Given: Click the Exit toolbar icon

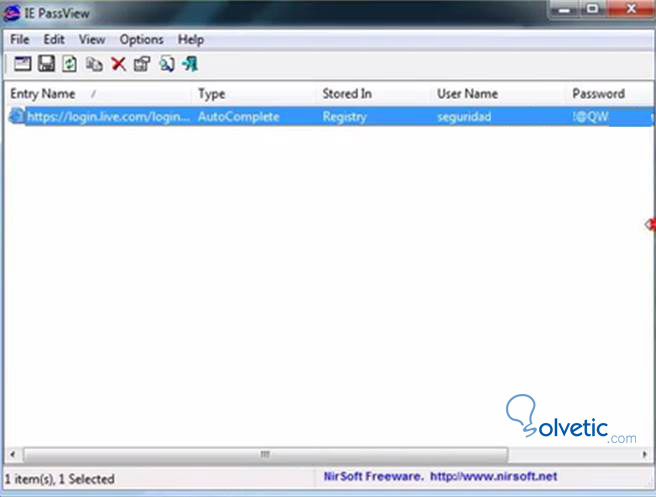Looking at the screenshot, I should pos(190,64).
